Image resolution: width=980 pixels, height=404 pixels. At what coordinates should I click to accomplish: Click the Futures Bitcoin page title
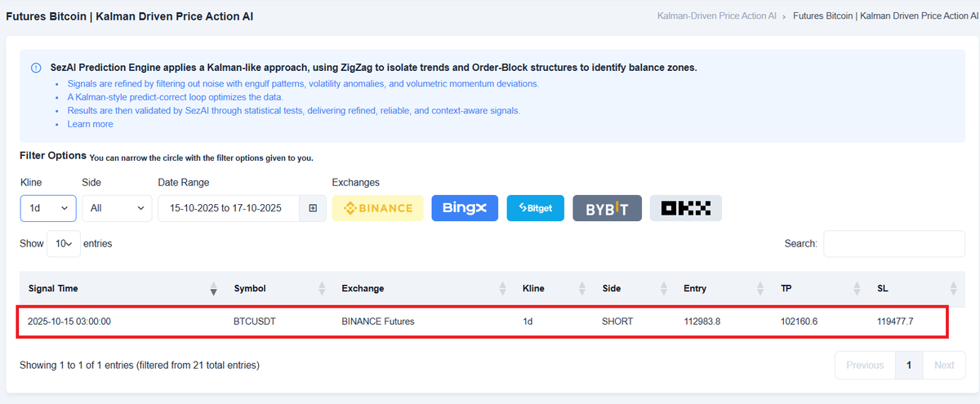[x=129, y=16]
